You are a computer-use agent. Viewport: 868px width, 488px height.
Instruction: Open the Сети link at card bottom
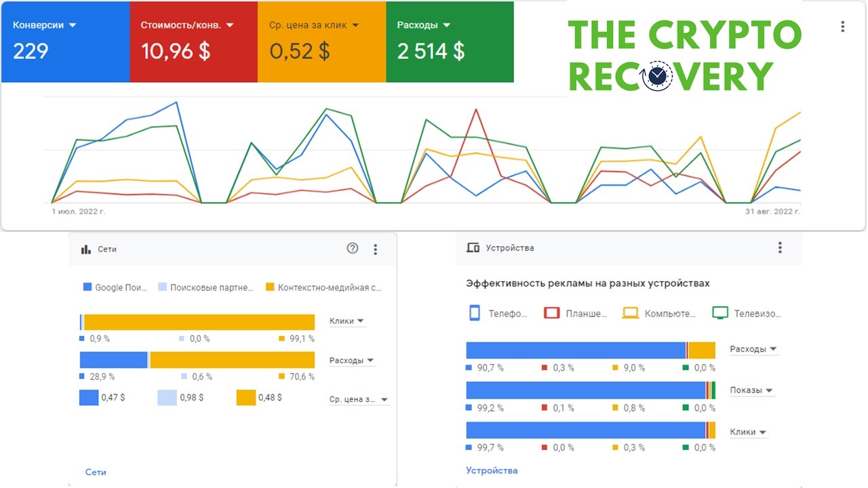coord(96,472)
